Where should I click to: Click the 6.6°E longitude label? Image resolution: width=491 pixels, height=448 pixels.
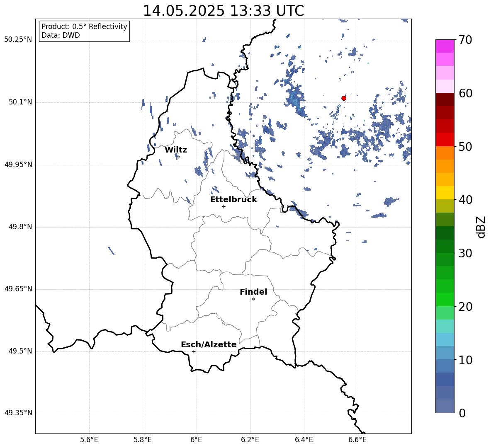357,440
